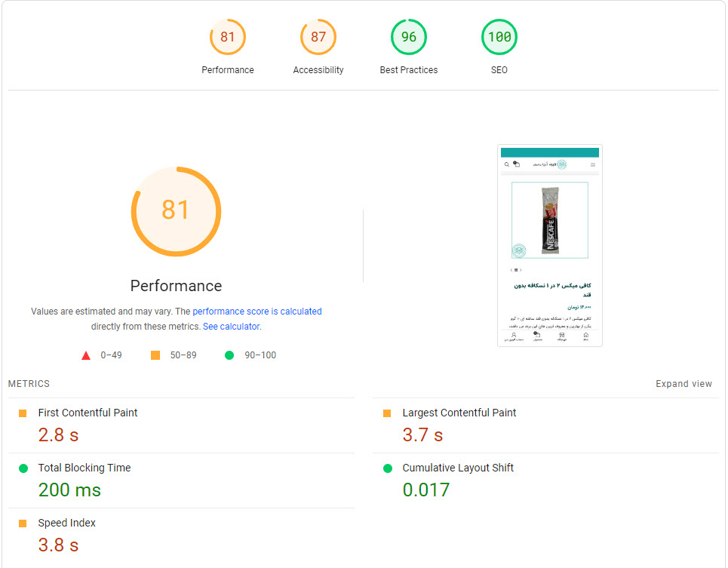Image resolution: width=728 pixels, height=568 pixels.
Task: Open the mobile page screenshot thumbnail
Action: (x=550, y=245)
